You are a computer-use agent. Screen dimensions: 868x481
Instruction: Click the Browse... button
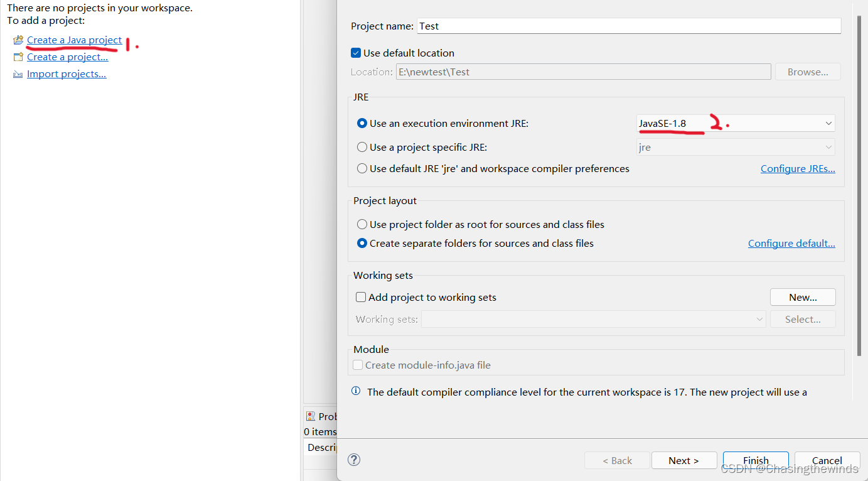(808, 72)
